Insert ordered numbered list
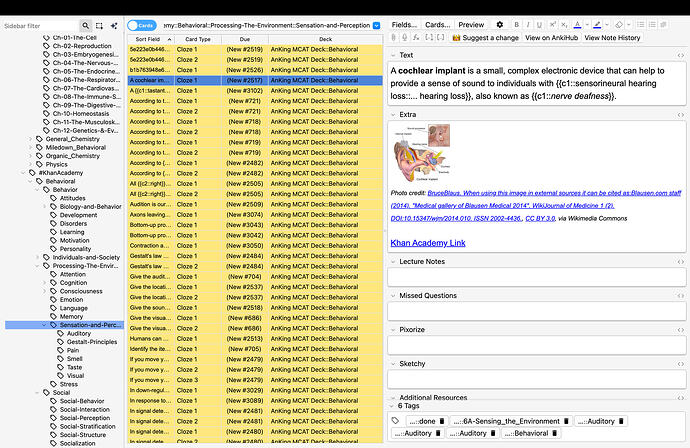This screenshot has width=690, height=448. click(652, 25)
